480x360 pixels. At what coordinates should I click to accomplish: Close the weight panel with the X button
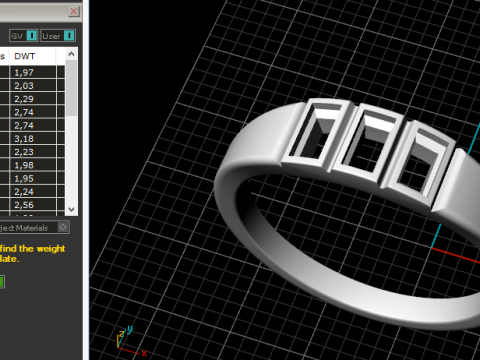(73, 11)
